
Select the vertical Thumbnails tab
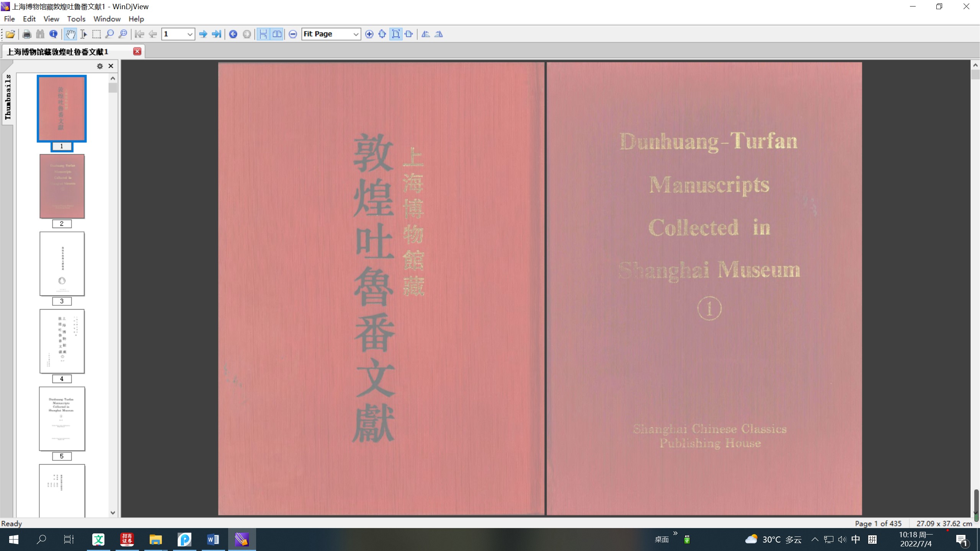8,97
